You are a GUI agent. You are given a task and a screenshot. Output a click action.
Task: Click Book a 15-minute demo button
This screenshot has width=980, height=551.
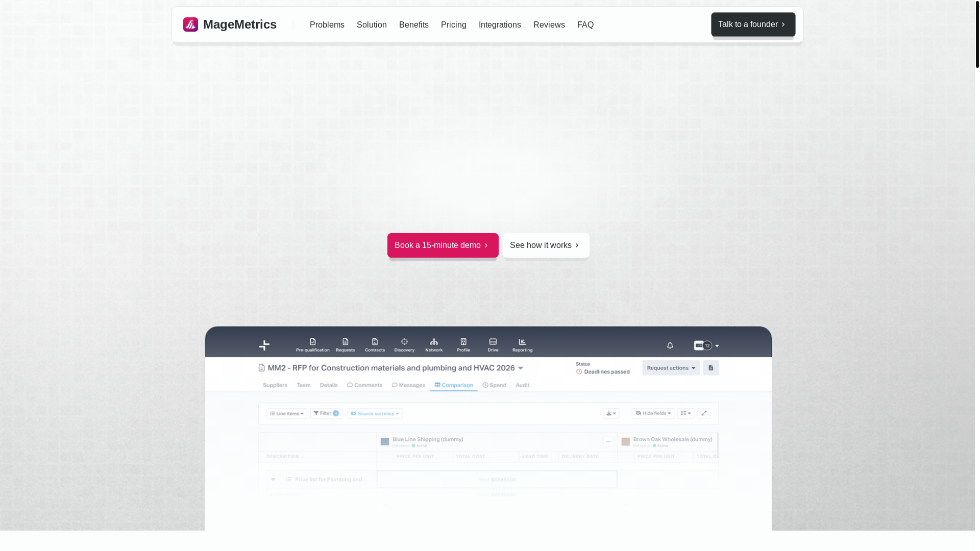click(443, 245)
